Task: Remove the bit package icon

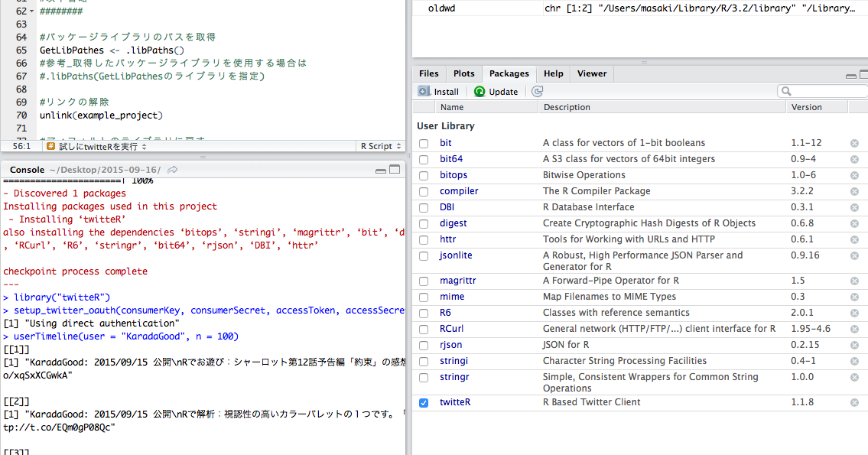Action: [854, 143]
